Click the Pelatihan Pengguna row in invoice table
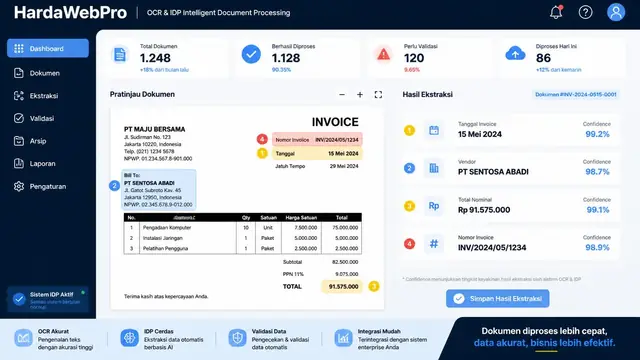The image size is (640, 360). [242, 248]
